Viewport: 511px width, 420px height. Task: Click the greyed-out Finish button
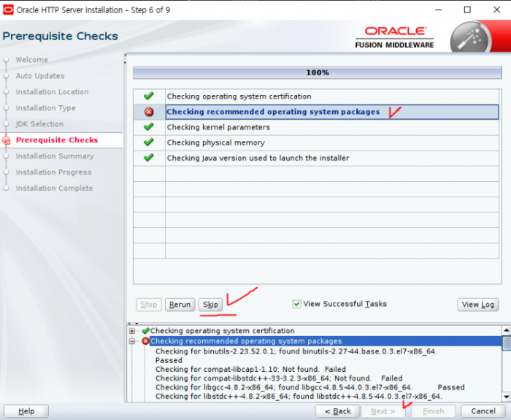tap(433, 411)
